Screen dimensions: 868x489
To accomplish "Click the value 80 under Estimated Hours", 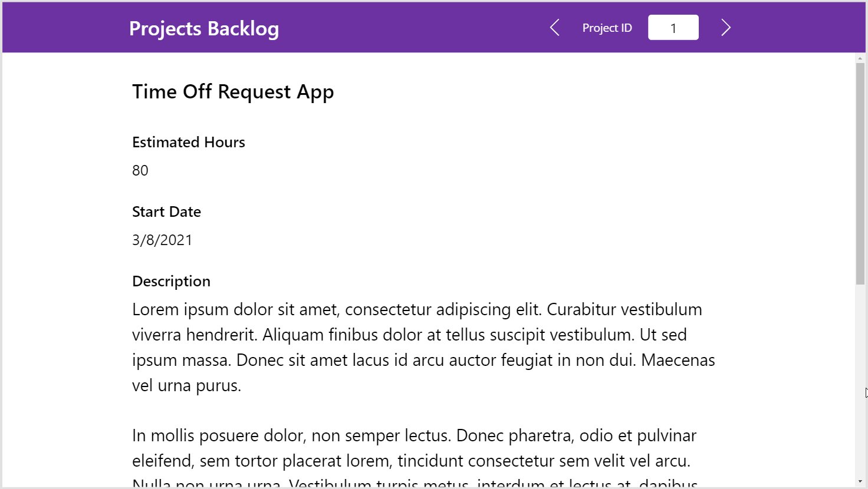I will [140, 170].
